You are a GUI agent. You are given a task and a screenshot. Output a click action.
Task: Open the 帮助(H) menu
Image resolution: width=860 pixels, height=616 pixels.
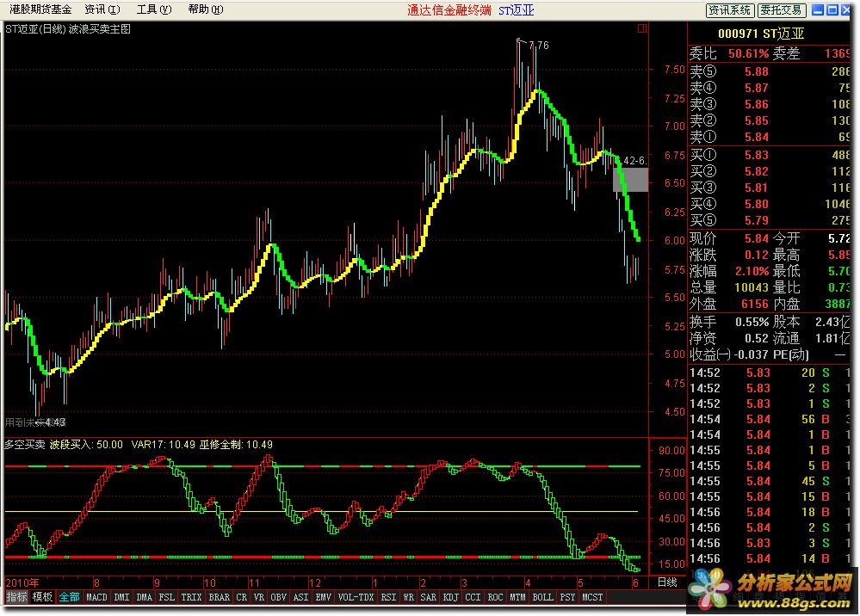(205, 9)
